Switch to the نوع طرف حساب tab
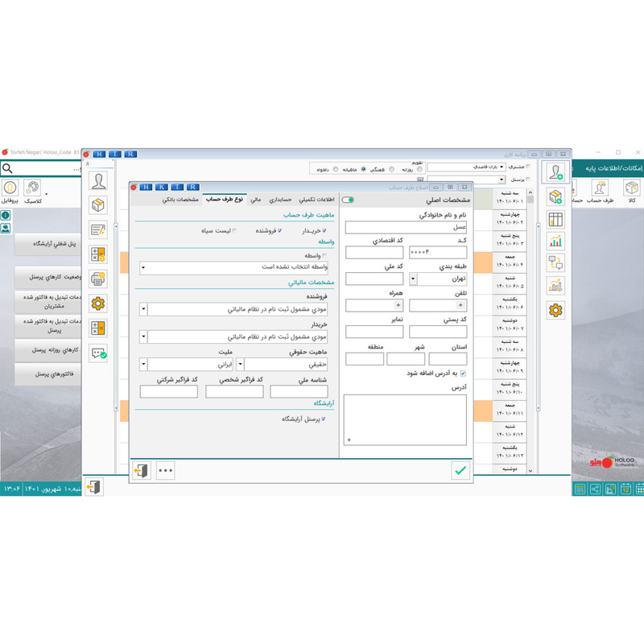Screen dimensions: 644x644 tap(225, 200)
